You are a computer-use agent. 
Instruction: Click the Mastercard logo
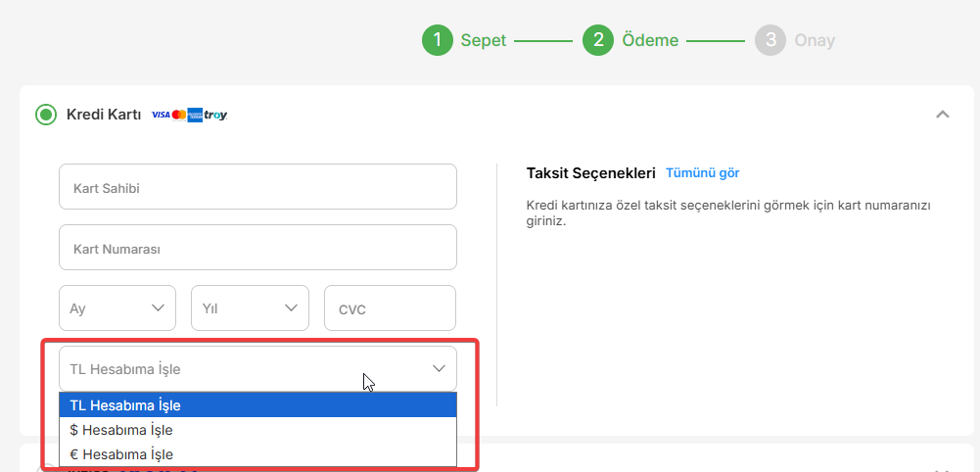click(x=179, y=115)
